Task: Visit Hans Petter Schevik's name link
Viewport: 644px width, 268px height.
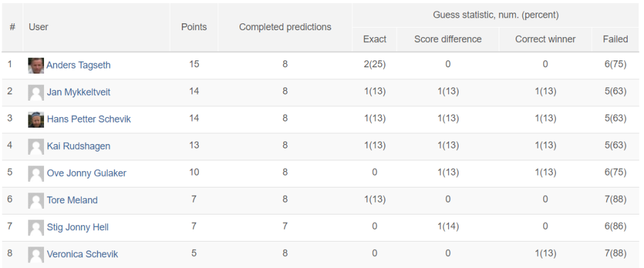Action: click(x=89, y=120)
